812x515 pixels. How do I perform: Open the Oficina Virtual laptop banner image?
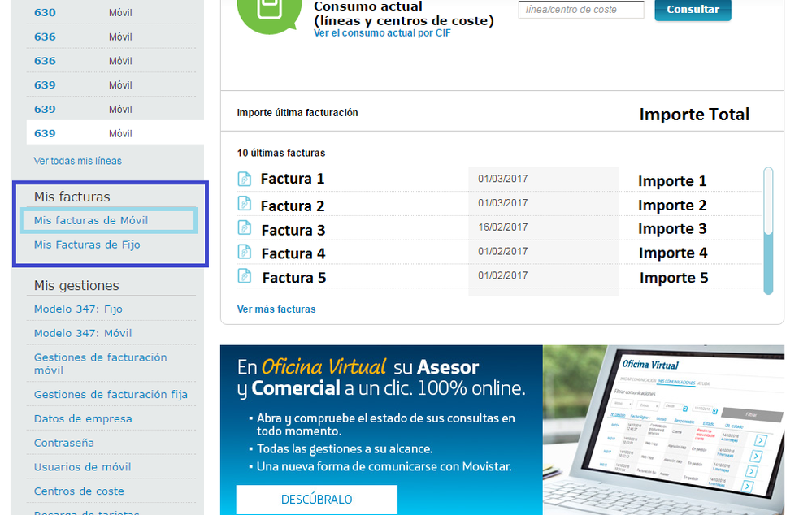point(663,430)
